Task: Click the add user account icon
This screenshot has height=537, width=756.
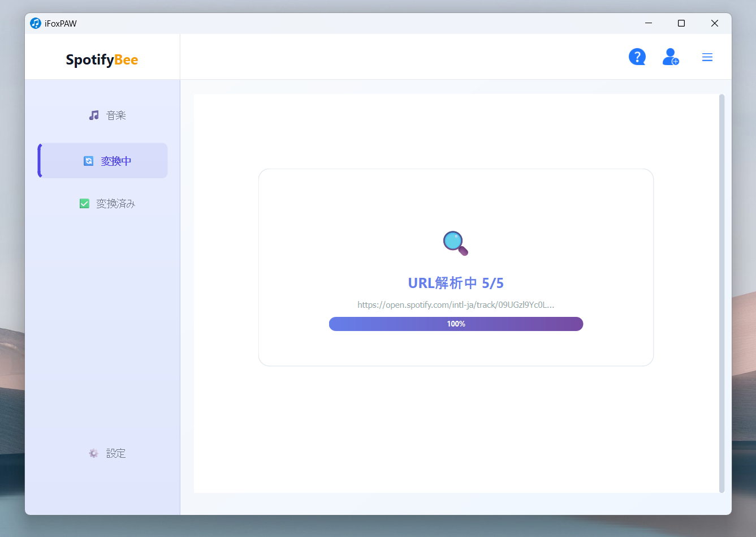Action: [671, 57]
